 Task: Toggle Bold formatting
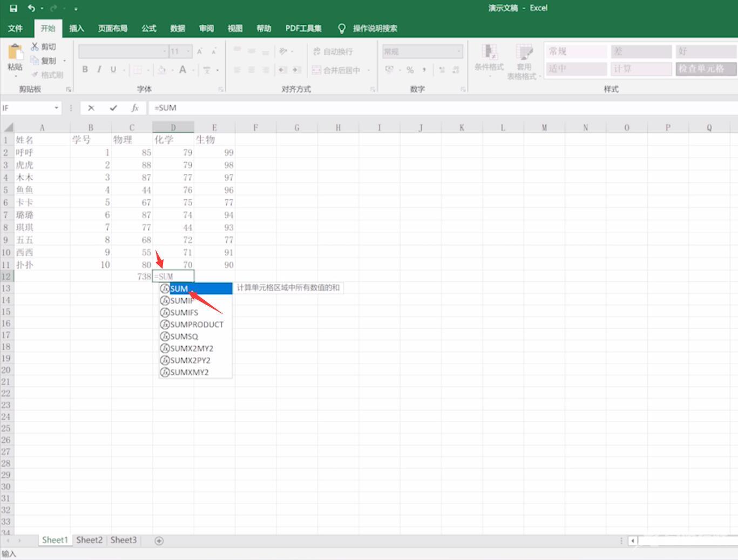[x=85, y=69]
